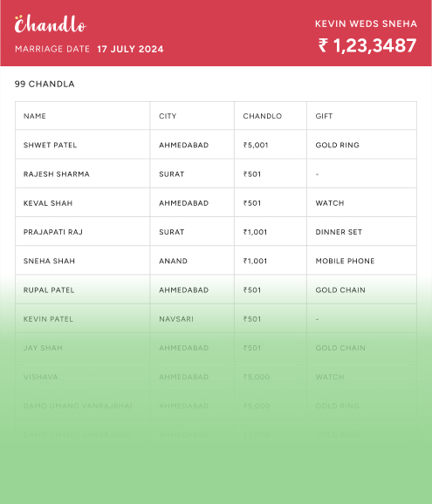
Task: Click the KEVIN WEDS SNEHA title
Action: coord(366,24)
